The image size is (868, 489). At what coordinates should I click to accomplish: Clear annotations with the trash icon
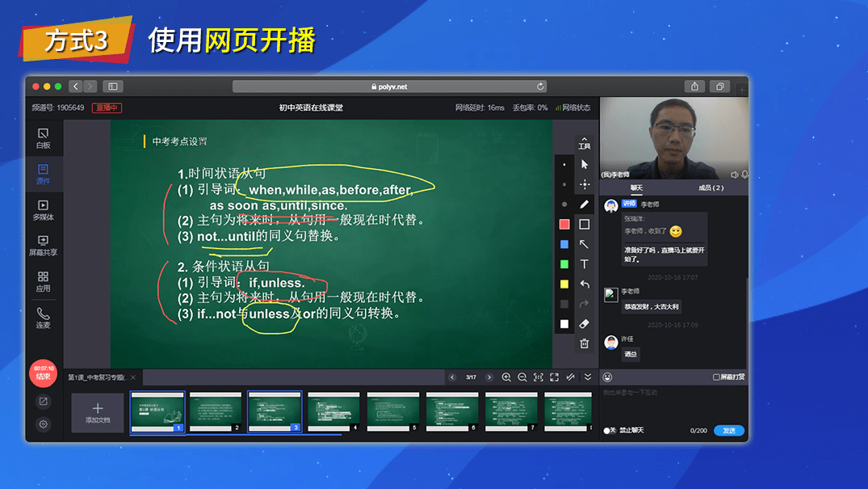tap(585, 343)
